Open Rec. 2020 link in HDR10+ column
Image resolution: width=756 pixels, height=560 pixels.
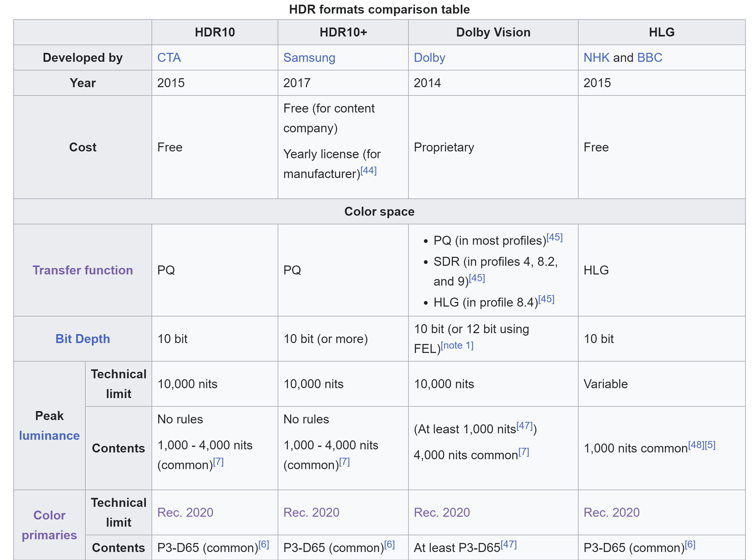(x=311, y=512)
